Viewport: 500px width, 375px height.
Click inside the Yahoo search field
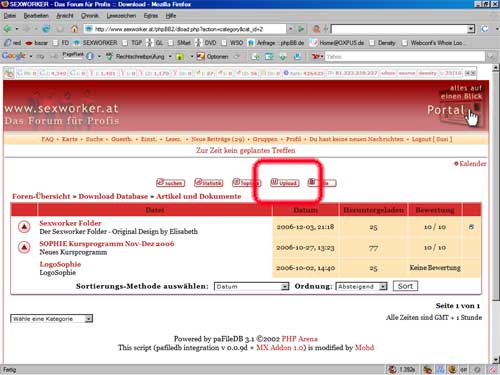click(x=405, y=56)
